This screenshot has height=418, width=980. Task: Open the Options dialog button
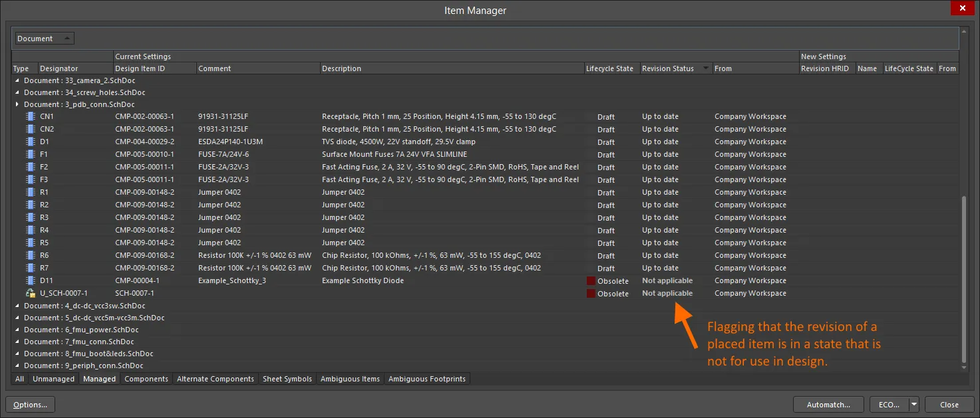coord(31,404)
